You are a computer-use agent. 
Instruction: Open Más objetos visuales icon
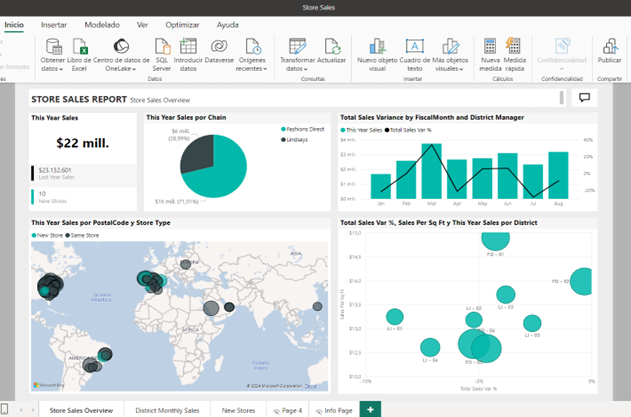pos(450,46)
